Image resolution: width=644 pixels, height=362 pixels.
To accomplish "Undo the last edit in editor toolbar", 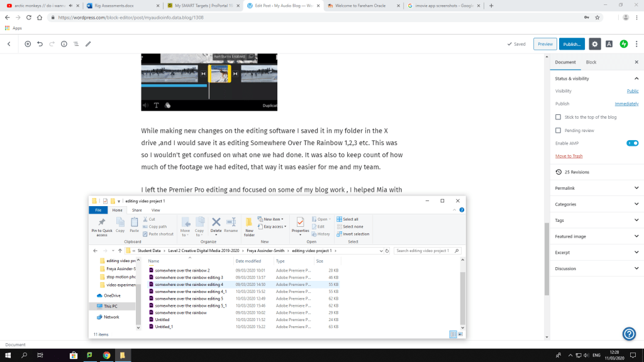I will click(40, 44).
